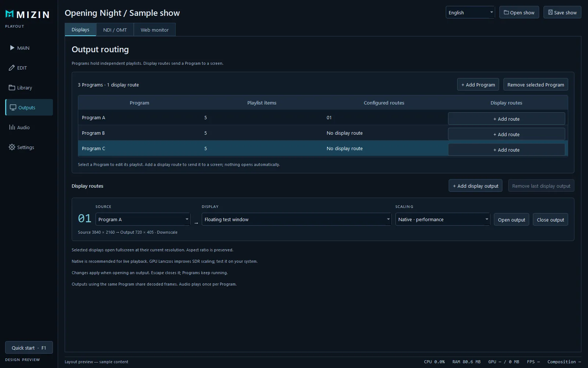Switch to the Displays tab
Screen dimensions: 588x368
point(80,29)
